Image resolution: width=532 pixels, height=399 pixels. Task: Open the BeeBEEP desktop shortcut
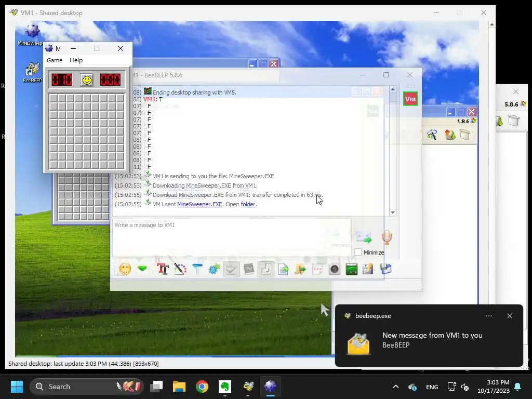pos(32,72)
